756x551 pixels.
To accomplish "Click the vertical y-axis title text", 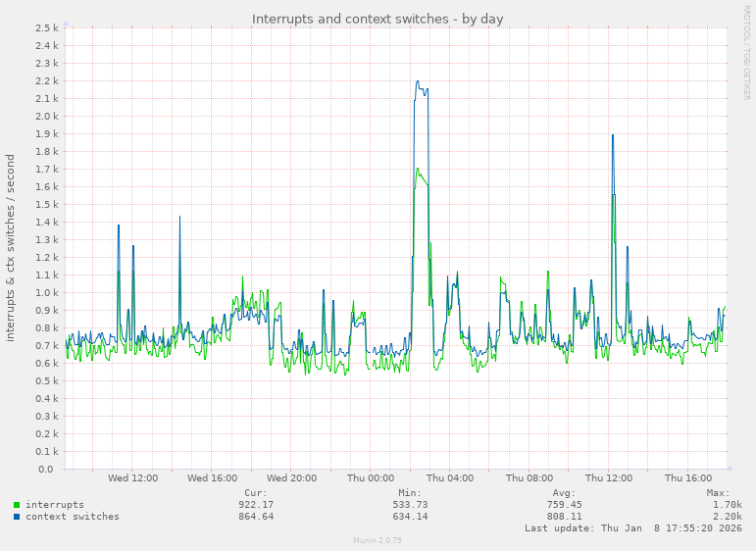I will pos(11,247).
